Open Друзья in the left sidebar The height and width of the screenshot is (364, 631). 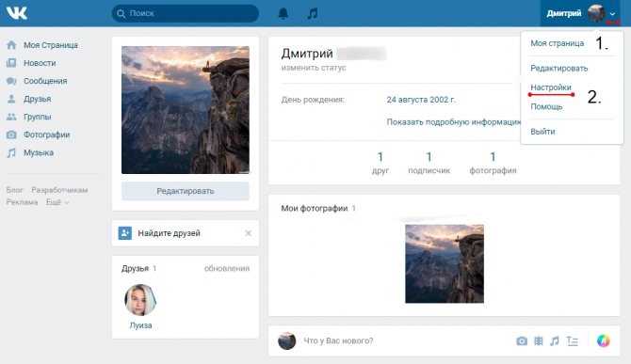click(x=37, y=99)
